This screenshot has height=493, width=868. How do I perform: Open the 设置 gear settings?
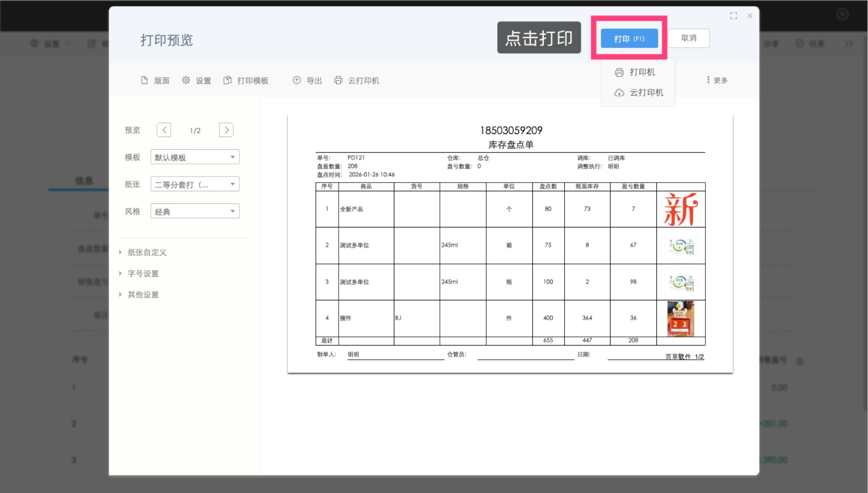pyautogui.click(x=186, y=80)
